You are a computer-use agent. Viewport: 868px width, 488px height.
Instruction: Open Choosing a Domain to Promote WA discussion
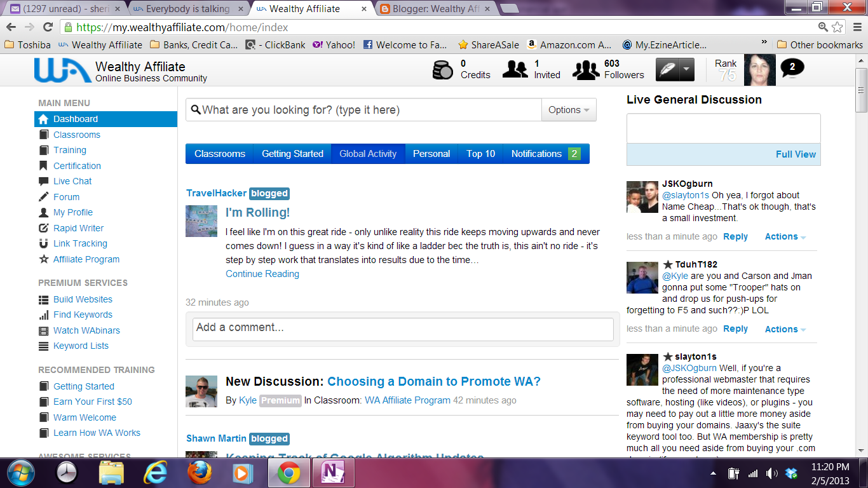434,382
